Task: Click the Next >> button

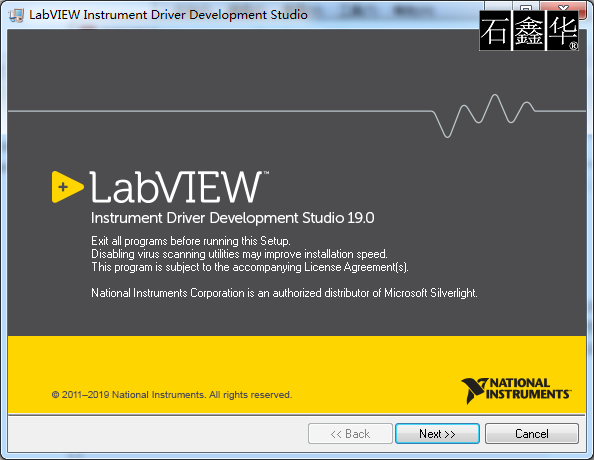Action: click(437, 433)
